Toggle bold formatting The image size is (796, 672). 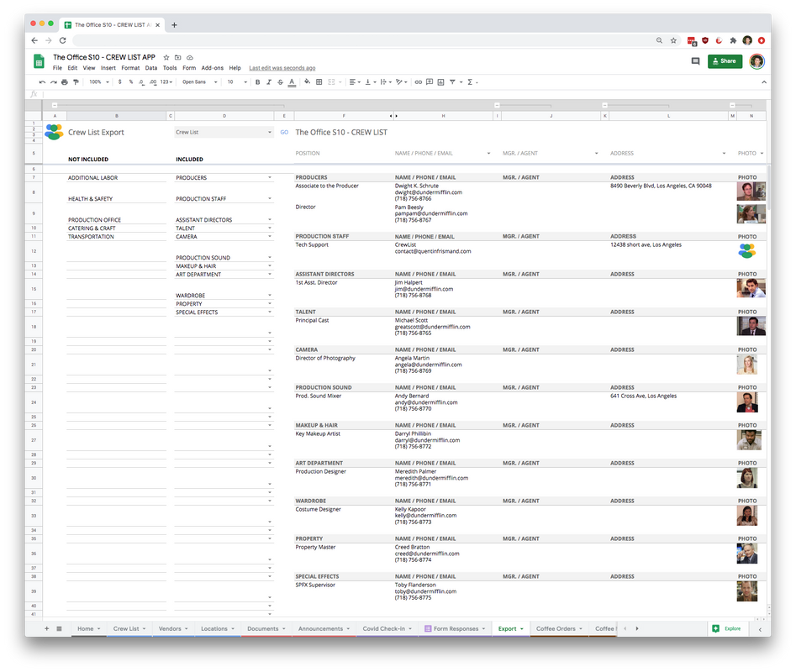tap(258, 82)
